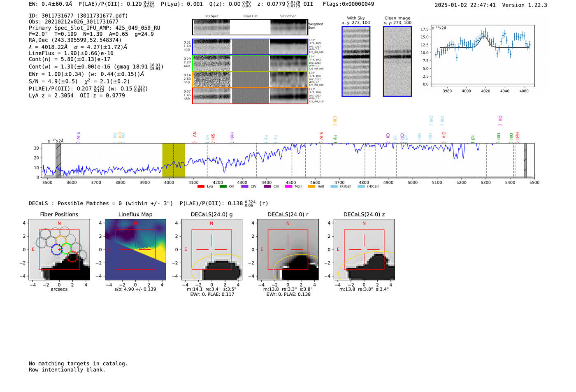
Task: Open the With Sky cutout image
Action: [356, 61]
